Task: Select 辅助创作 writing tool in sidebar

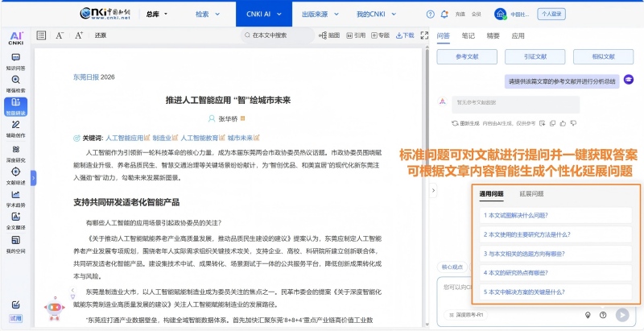Action: click(15, 129)
